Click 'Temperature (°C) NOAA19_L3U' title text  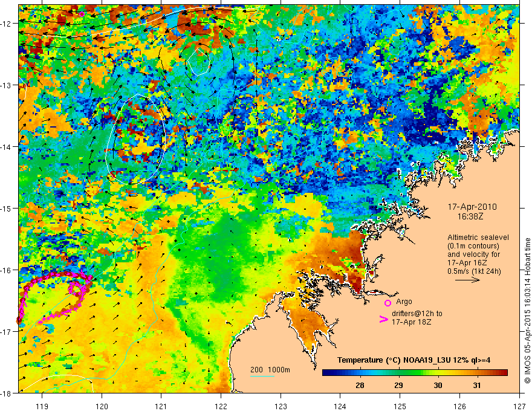[394, 360]
